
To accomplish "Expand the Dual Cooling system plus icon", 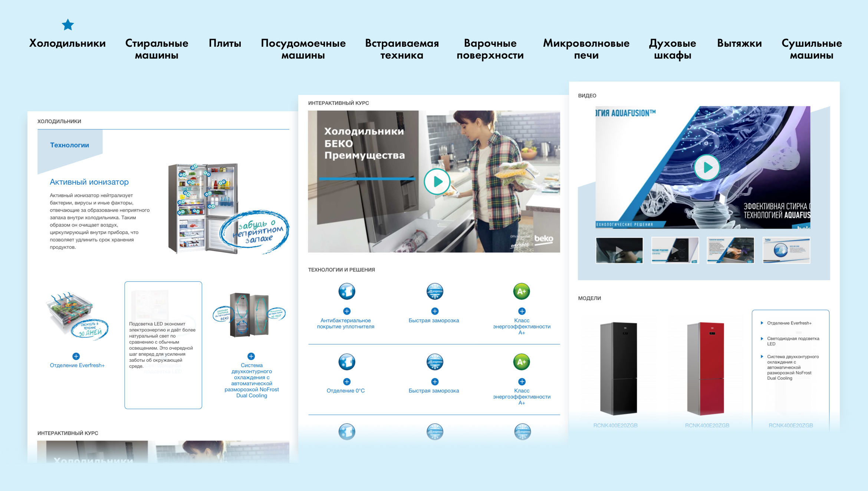I will [251, 356].
